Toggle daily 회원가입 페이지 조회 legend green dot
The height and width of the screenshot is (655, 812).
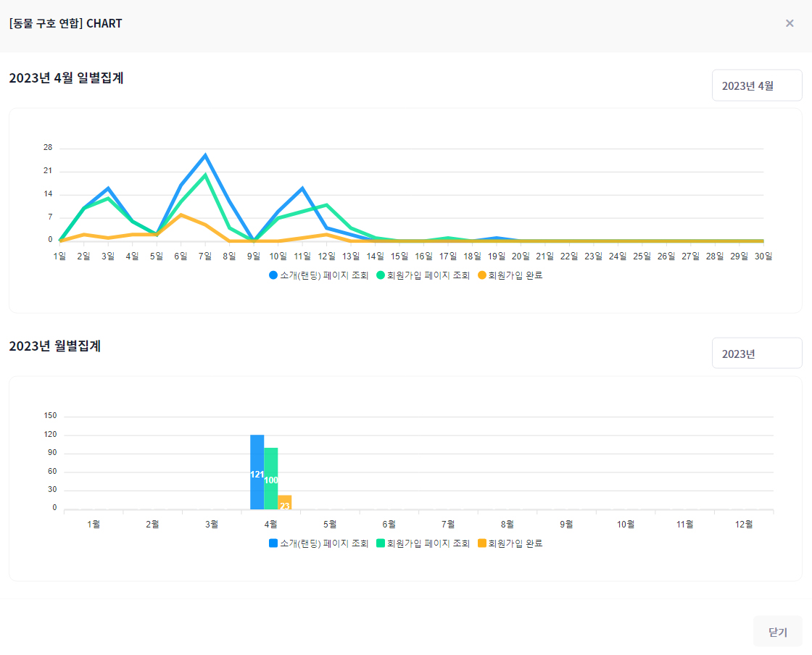[x=381, y=275]
